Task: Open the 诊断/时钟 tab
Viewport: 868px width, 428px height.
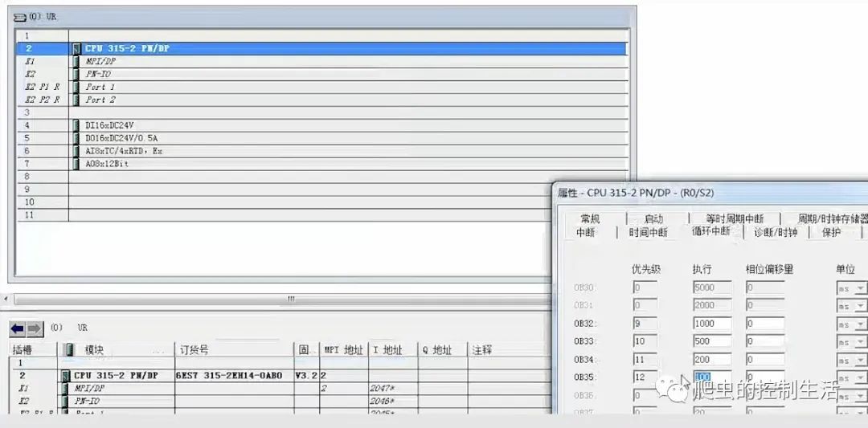Action: coord(776,232)
